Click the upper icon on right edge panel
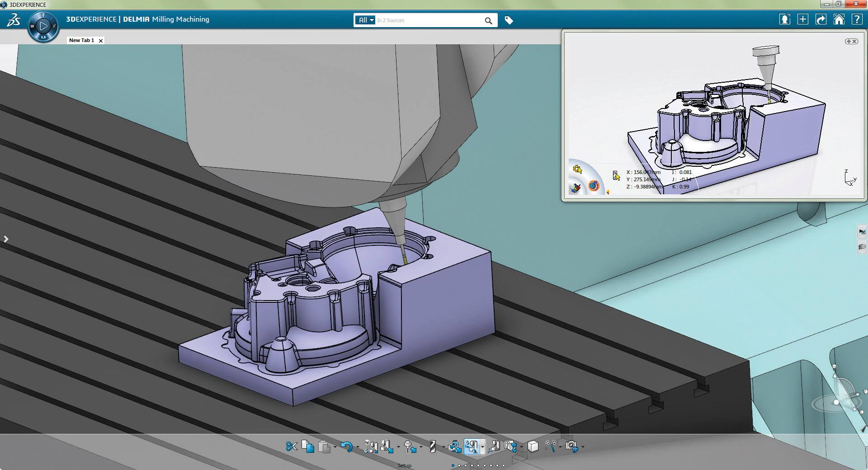This screenshot has height=470, width=868. coord(862,231)
